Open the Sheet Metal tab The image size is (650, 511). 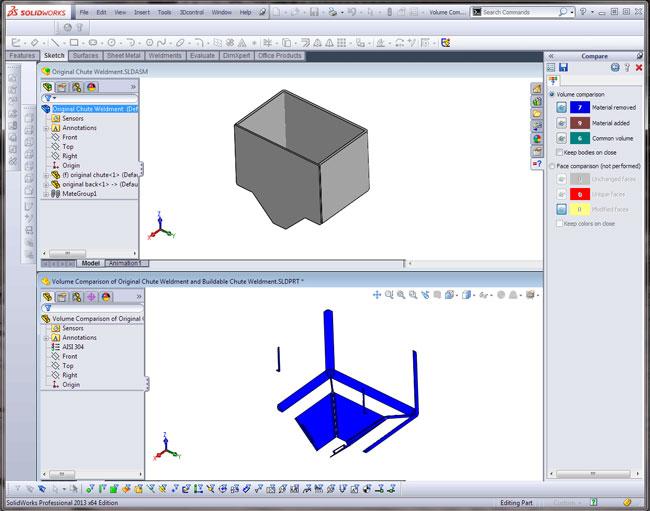click(122, 56)
